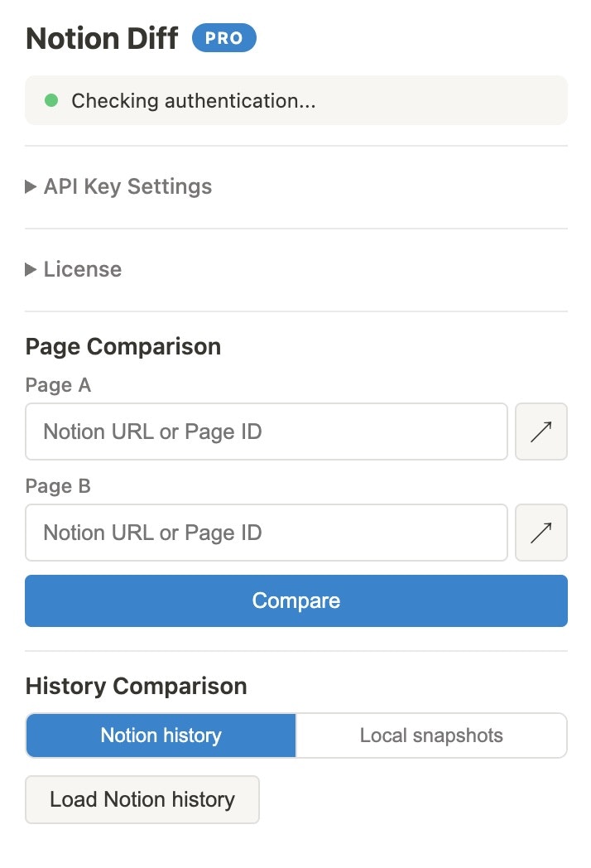Click the API Key Settings label text
The height and width of the screenshot is (868, 591).
pos(127,187)
